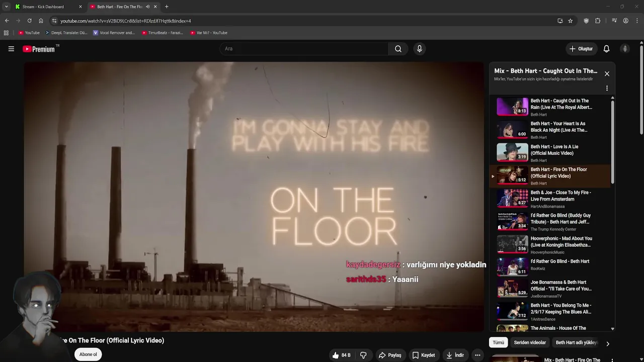644x362 pixels.
Task: Click the Oluştur create button
Action: pyautogui.click(x=581, y=49)
